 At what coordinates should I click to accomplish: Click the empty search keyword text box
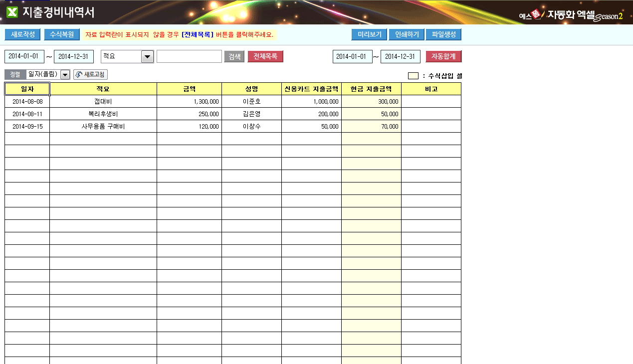coord(189,56)
